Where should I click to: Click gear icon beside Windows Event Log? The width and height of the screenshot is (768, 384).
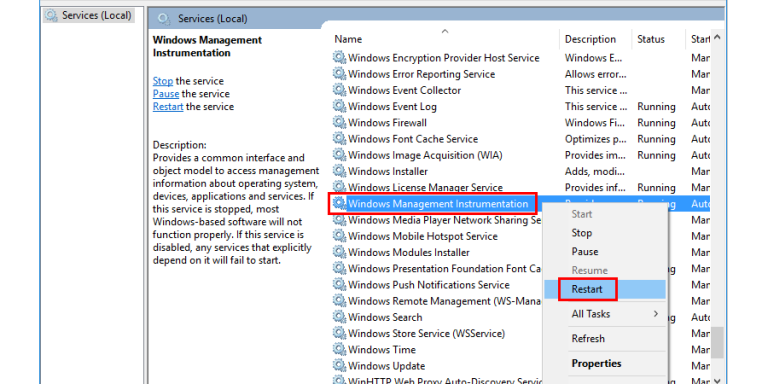[x=339, y=106]
